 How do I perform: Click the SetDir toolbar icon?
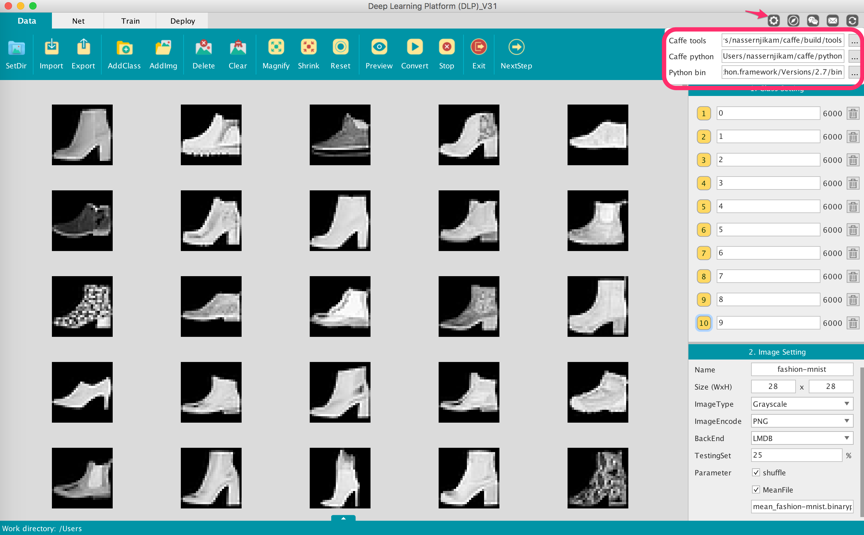tap(16, 48)
